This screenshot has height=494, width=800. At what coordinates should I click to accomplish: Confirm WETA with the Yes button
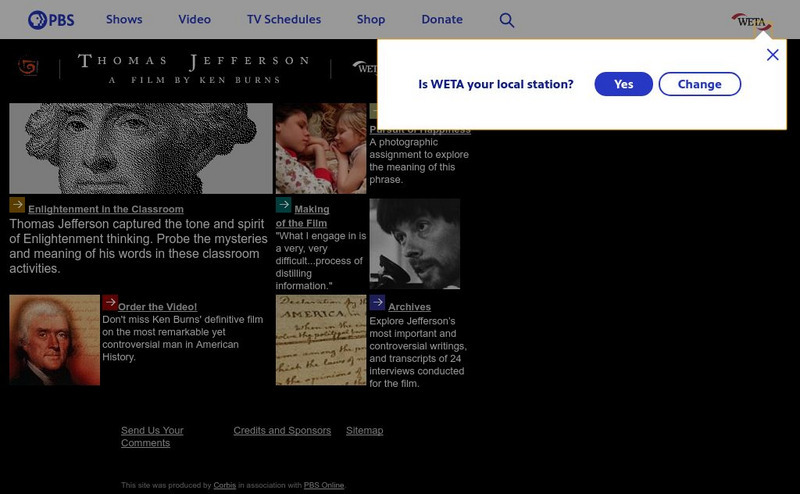click(623, 84)
